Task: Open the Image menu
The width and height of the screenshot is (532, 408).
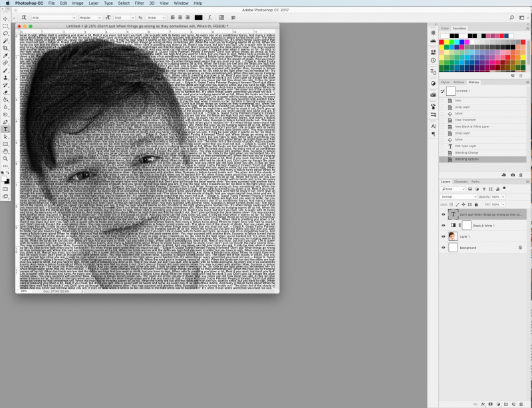Action: (x=78, y=3)
